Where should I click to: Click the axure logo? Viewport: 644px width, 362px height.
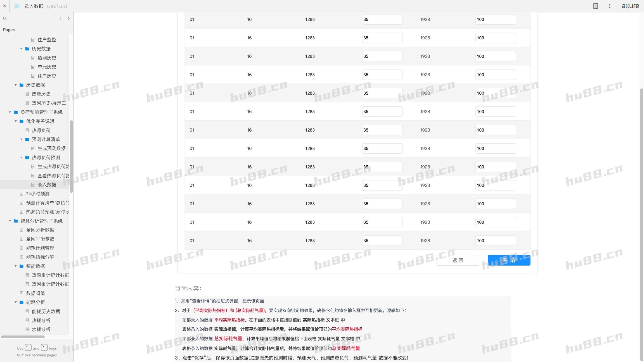(630, 6)
